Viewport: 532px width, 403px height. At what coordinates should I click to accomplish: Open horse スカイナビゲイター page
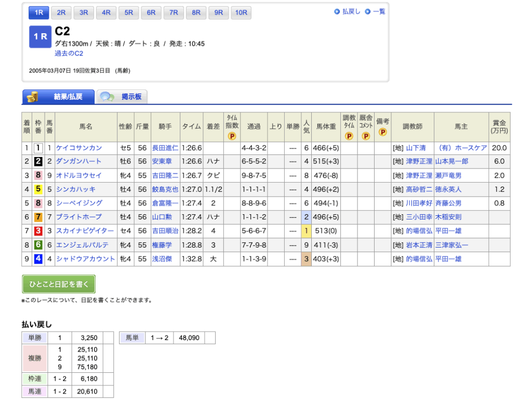click(85, 231)
